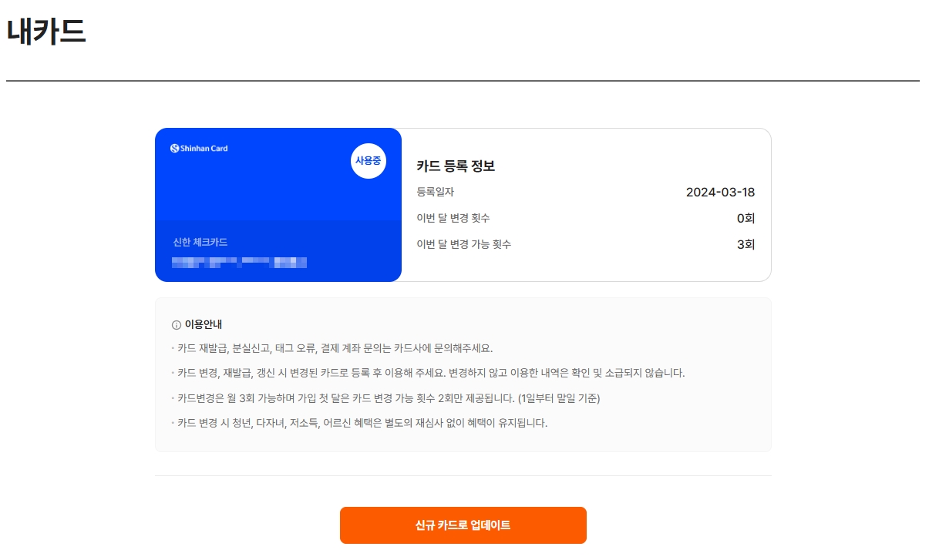This screenshot has width=929, height=560.
Task: Click the info icon beside 이용안내
Action: tap(177, 325)
